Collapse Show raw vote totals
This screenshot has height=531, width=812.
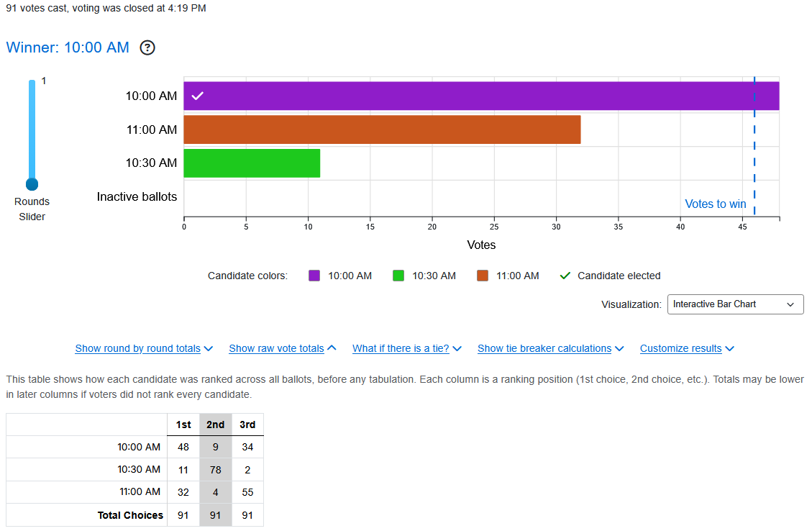[283, 349]
